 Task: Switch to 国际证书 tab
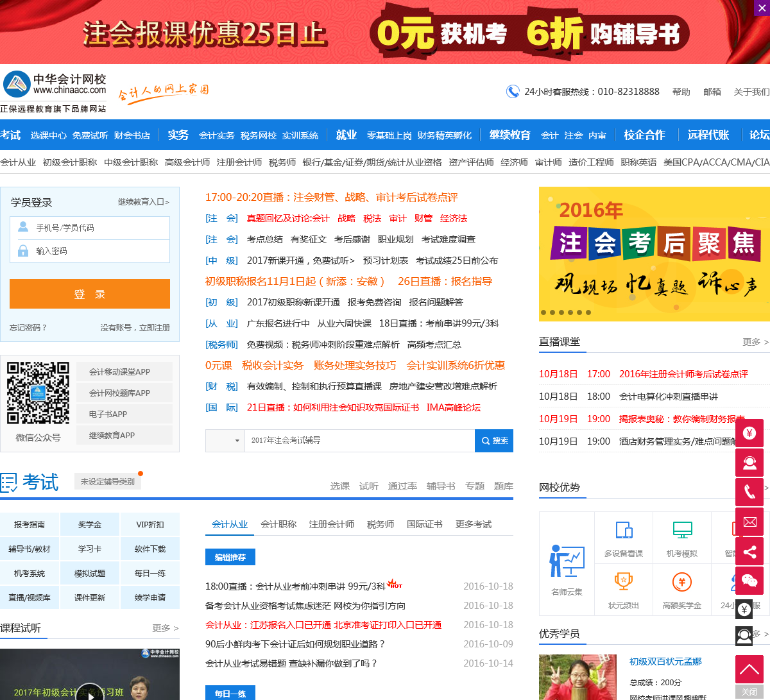point(425,524)
